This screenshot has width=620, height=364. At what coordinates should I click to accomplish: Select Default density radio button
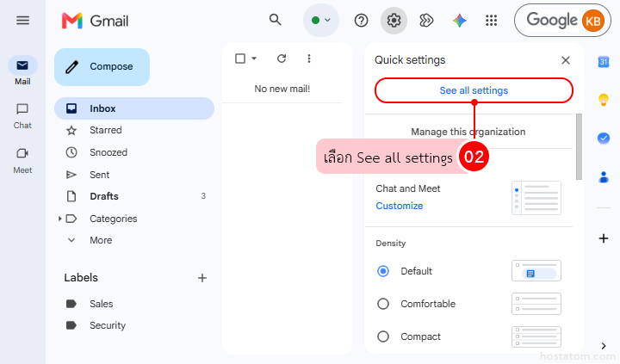tap(382, 271)
